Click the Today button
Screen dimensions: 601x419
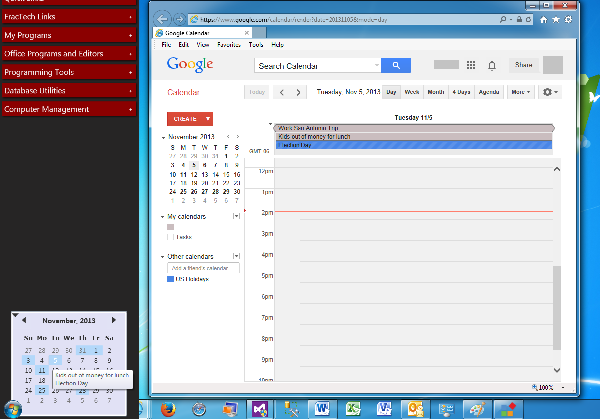[257, 92]
